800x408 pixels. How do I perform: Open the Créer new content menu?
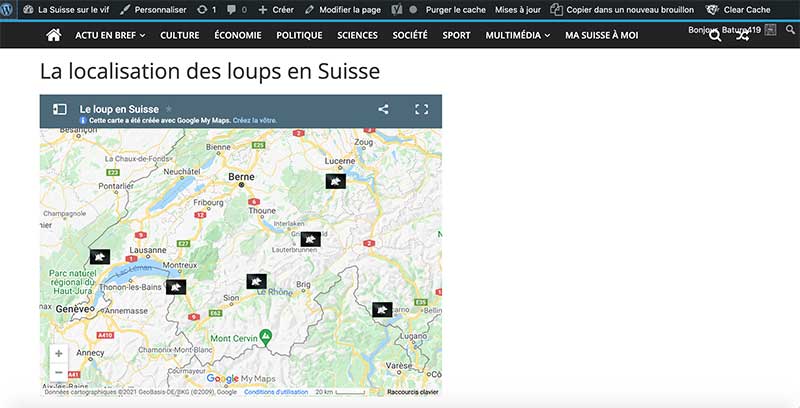click(276, 10)
